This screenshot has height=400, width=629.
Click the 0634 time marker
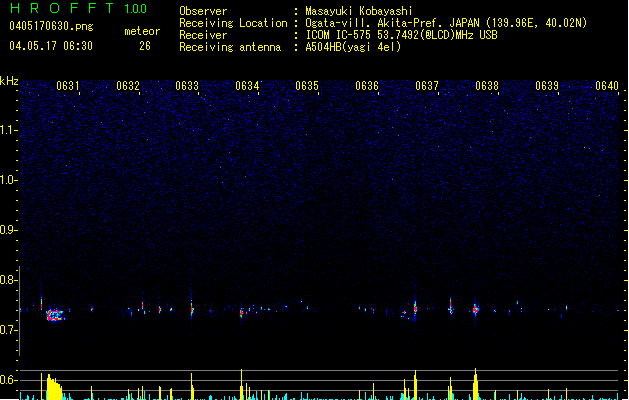point(247,86)
